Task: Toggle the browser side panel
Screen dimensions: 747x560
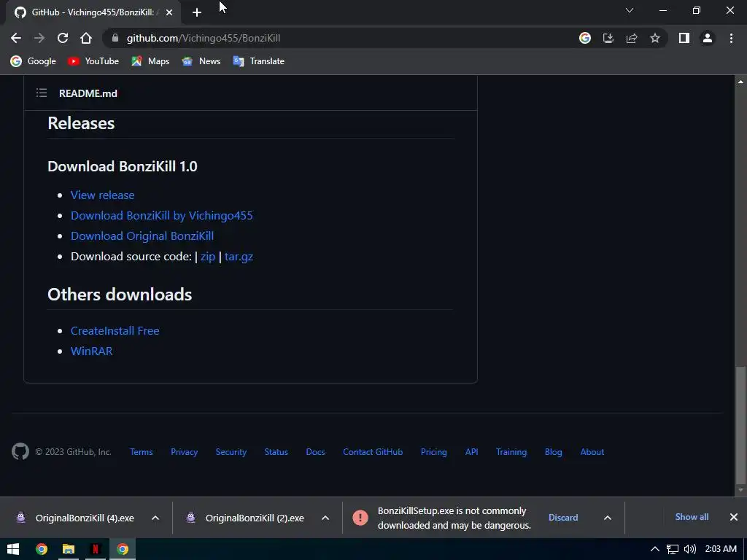Action: click(x=684, y=38)
